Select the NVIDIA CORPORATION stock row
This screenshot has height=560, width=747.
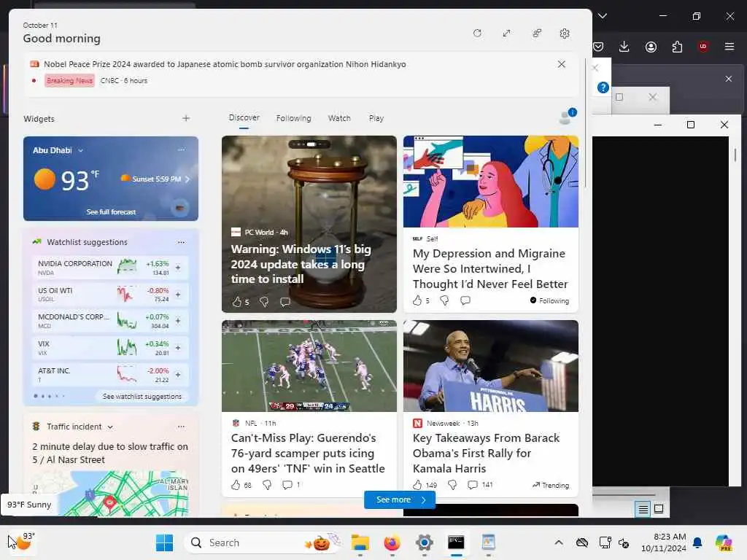point(109,268)
